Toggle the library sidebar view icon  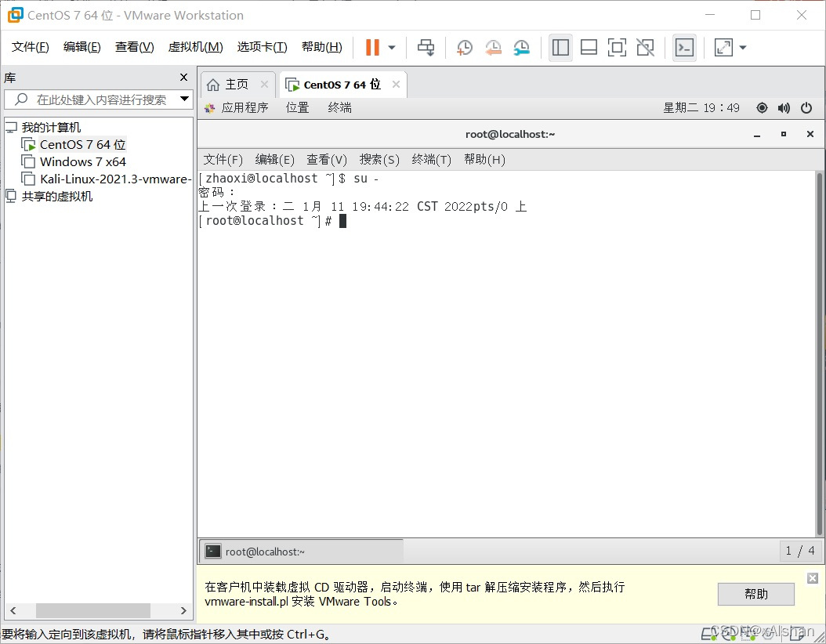coord(560,47)
